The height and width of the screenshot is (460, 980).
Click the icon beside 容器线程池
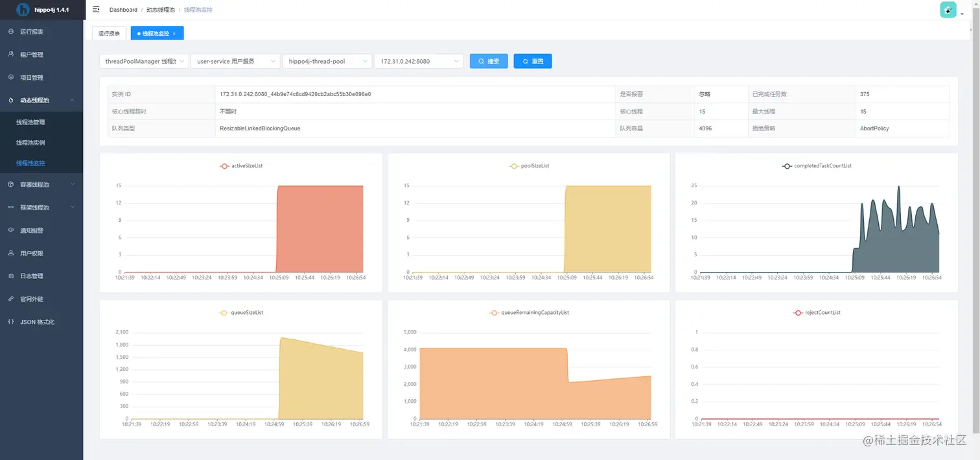11,184
